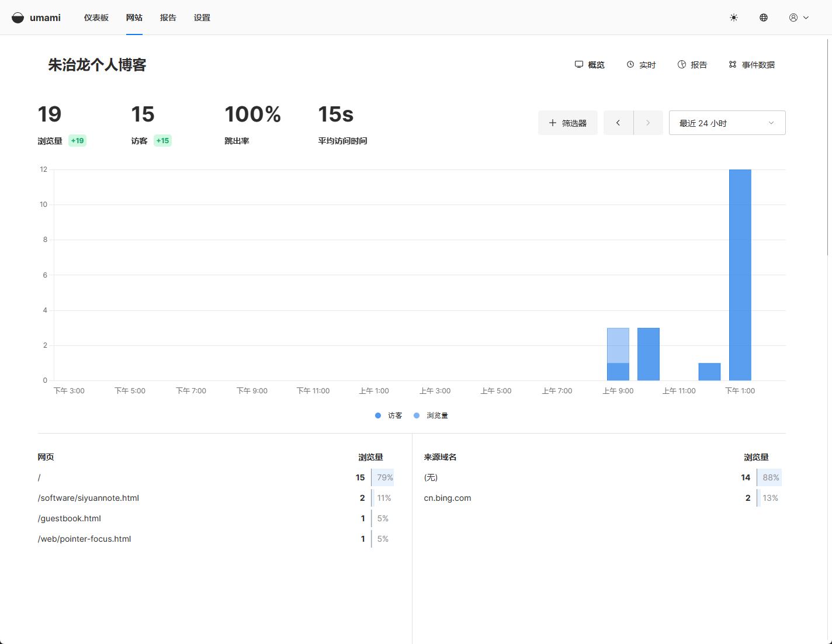Go to previous period with left chevron

click(x=618, y=123)
